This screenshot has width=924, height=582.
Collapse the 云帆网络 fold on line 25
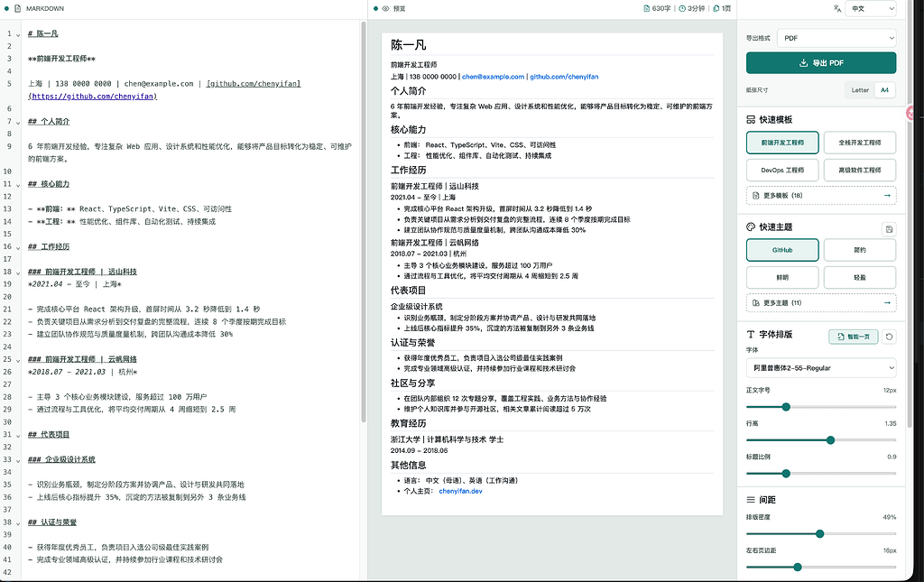[x=18, y=360]
